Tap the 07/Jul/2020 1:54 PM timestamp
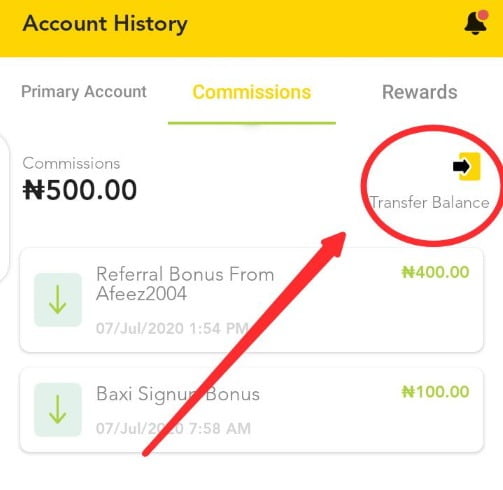This screenshot has width=503, height=490. [x=172, y=329]
